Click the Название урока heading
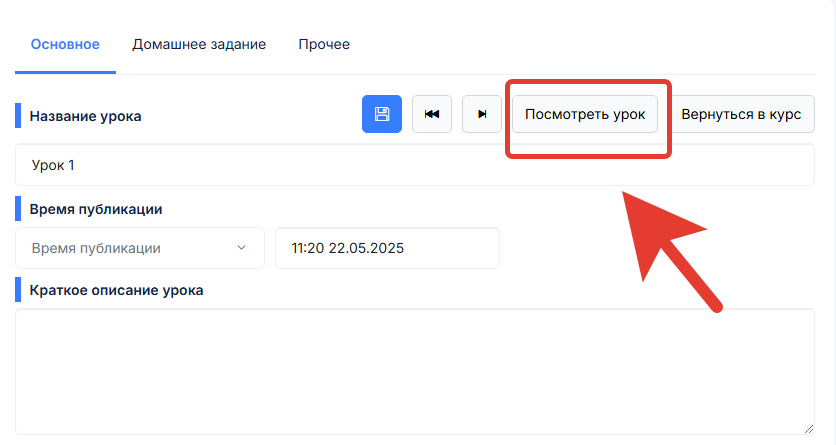 (85, 116)
